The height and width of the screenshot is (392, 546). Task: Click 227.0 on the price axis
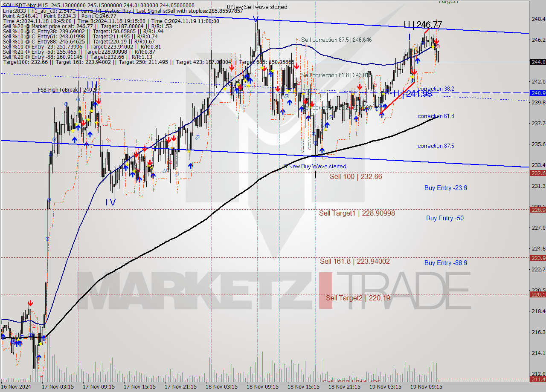coord(538,228)
